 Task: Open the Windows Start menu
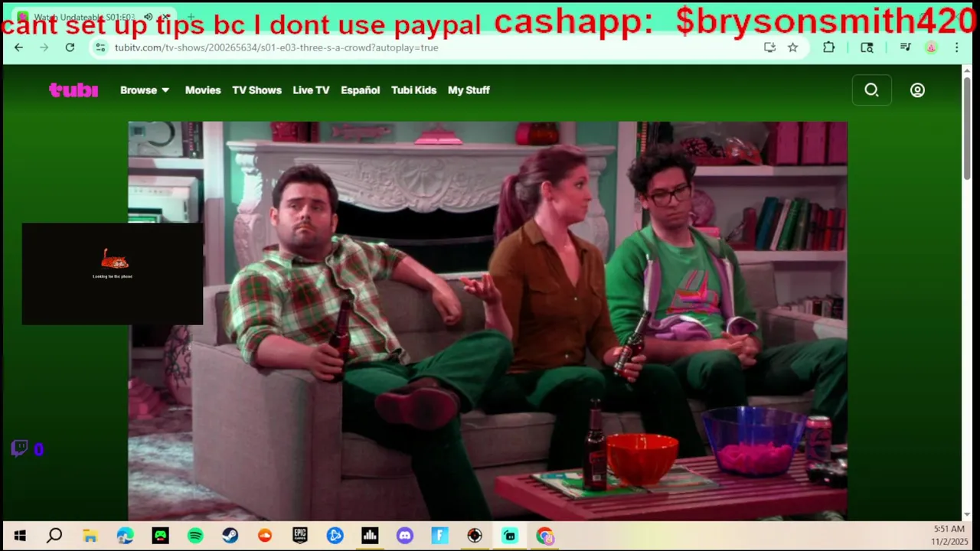(x=20, y=536)
